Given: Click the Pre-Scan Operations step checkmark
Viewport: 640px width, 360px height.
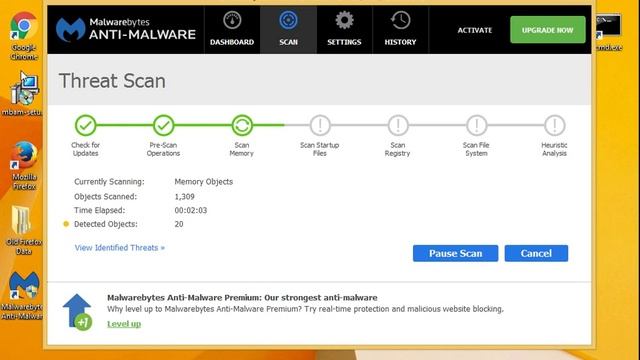Looking at the screenshot, I should click(163, 125).
